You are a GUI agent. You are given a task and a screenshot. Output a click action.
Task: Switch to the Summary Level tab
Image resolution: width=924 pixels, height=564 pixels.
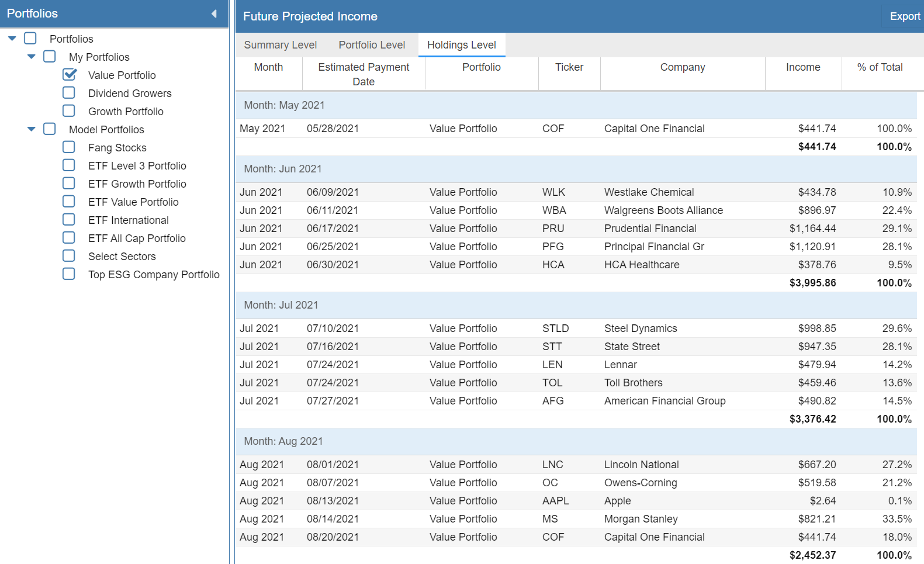tap(280, 45)
